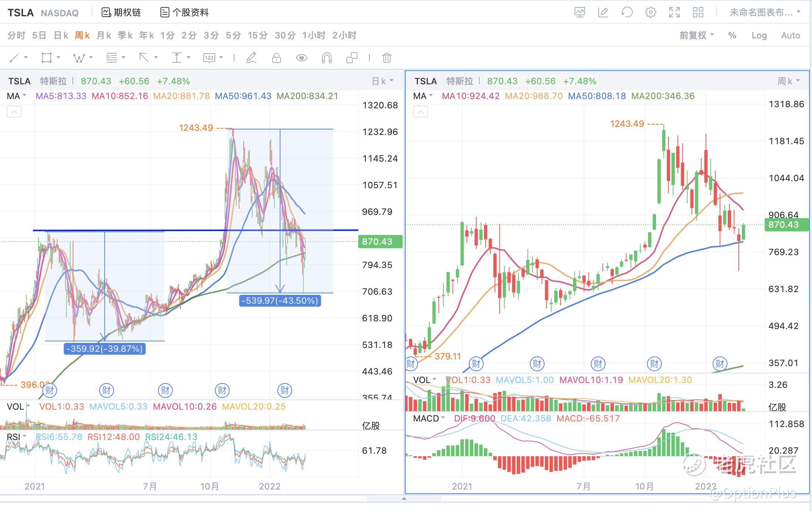Open 个股资料 stock profile

(x=185, y=12)
